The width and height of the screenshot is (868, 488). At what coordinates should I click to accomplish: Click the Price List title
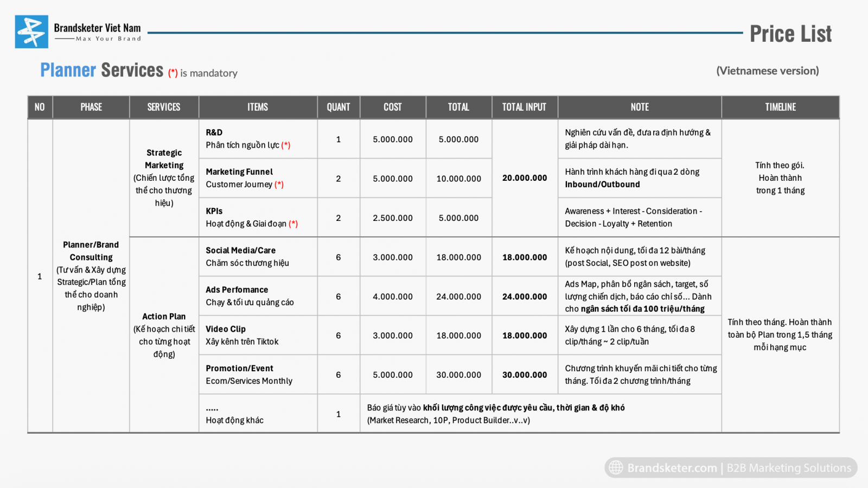click(x=790, y=34)
